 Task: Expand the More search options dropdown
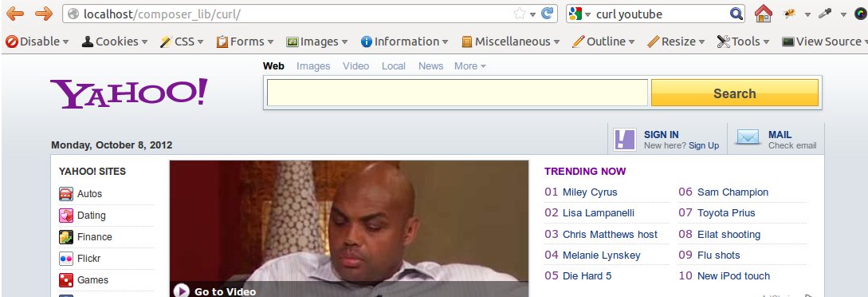click(x=470, y=66)
